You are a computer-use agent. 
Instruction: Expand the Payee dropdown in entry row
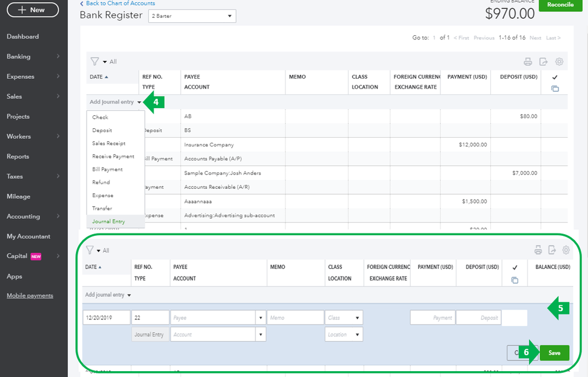click(260, 318)
